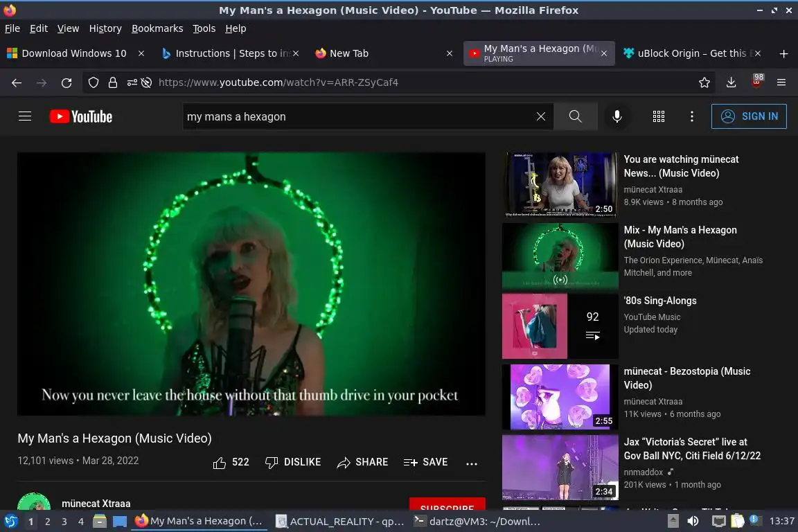798x532 pixels.
Task: Go back in Firefox
Action: (x=17, y=82)
